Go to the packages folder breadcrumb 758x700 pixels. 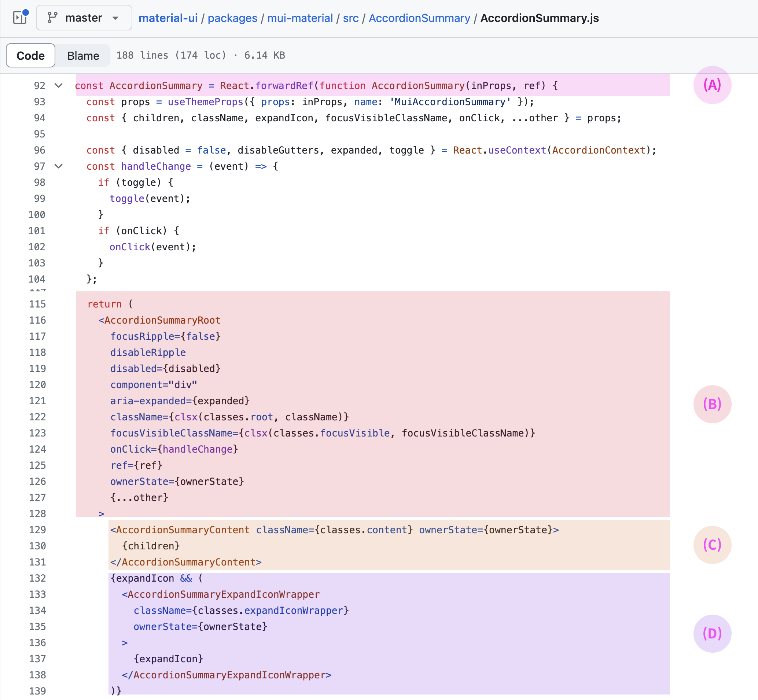coord(232,18)
